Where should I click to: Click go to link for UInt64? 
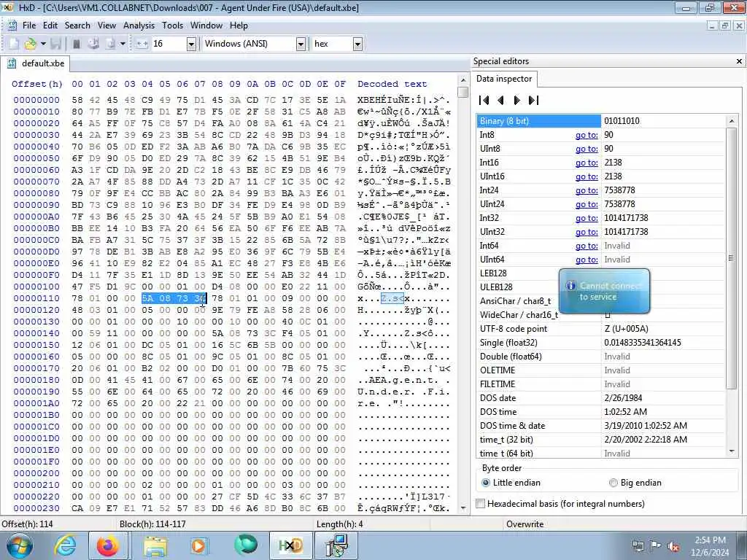tap(587, 260)
